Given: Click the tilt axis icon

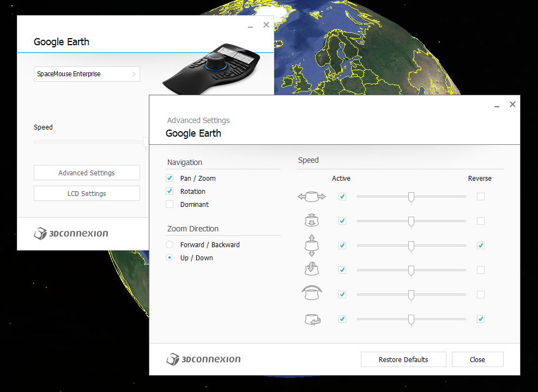Looking at the screenshot, I should [312, 268].
